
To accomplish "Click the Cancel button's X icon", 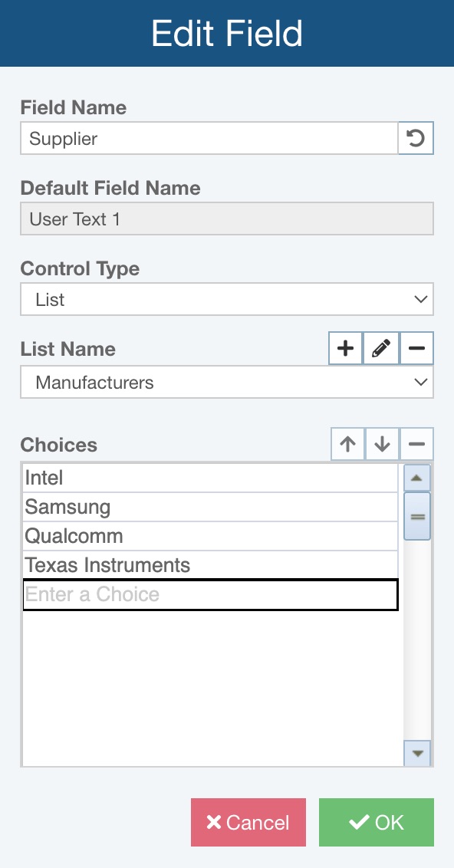I will click(212, 821).
